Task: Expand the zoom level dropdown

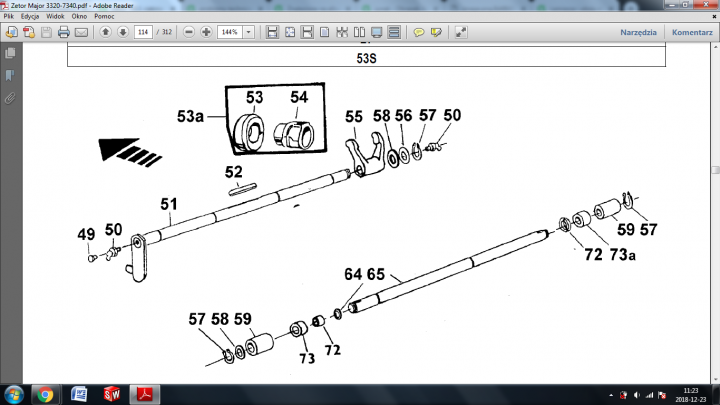Action: [x=248, y=32]
